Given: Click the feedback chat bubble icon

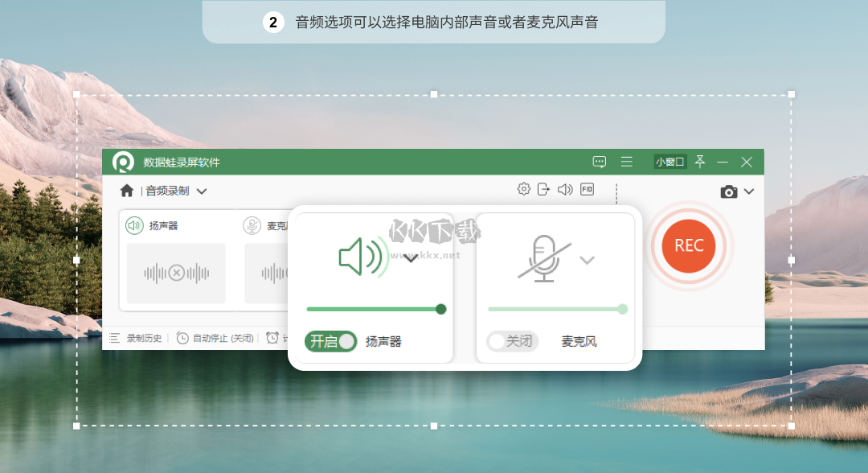Looking at the screenshot, I should point(600,162).
